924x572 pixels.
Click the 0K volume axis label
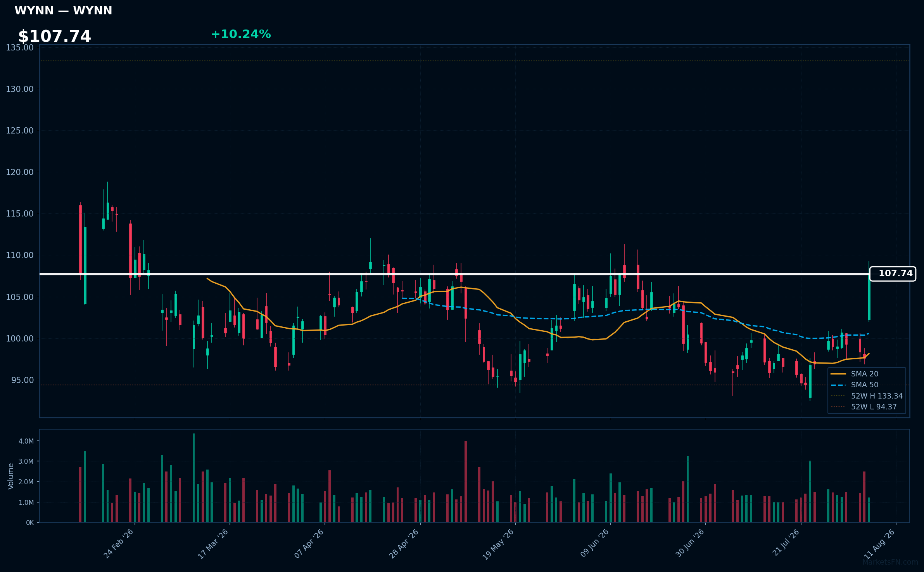click(30, 523)
